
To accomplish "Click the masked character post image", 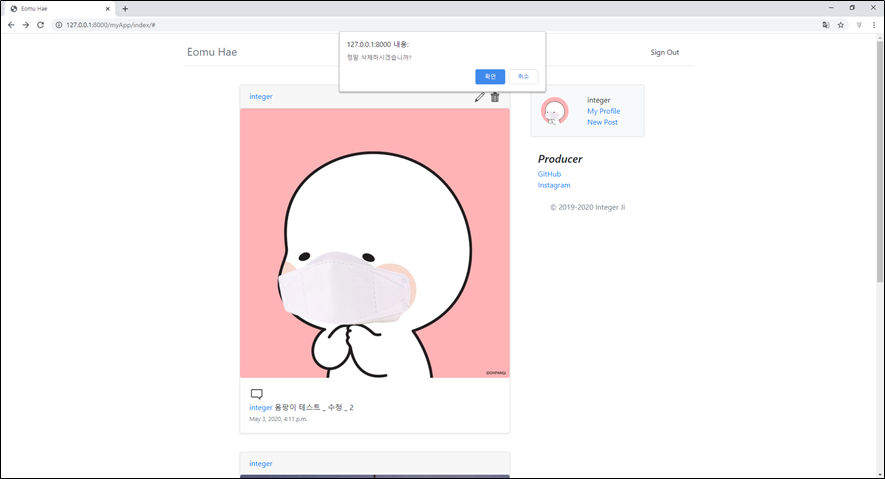I will [x=375, y=243].
